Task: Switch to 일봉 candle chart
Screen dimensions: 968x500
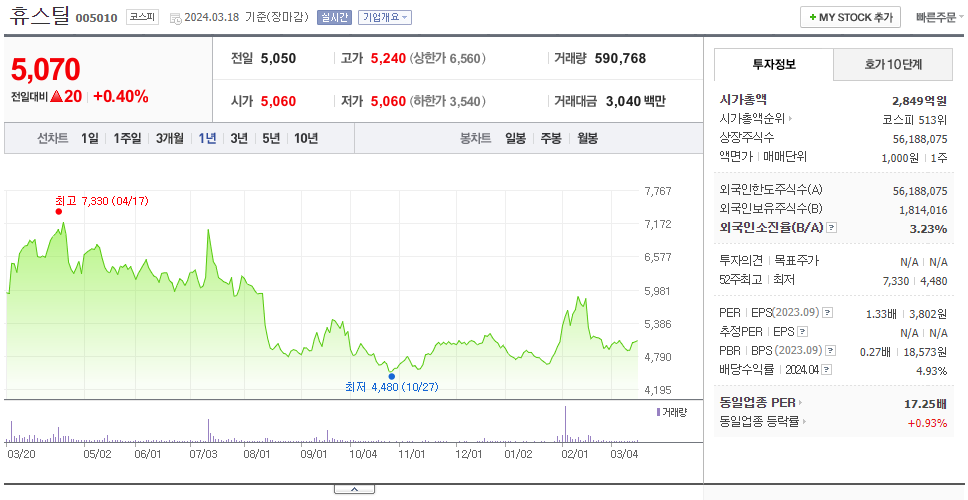Action: (515, 138)
